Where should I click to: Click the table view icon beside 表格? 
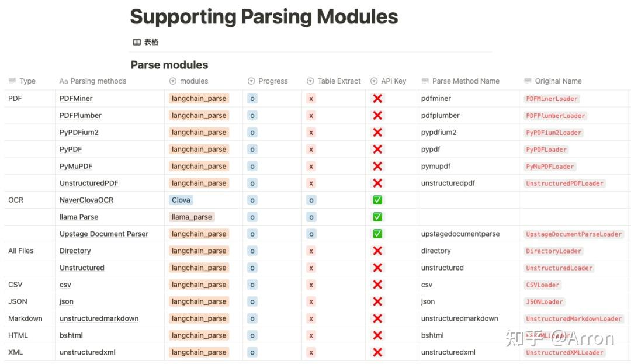[137, 42]
